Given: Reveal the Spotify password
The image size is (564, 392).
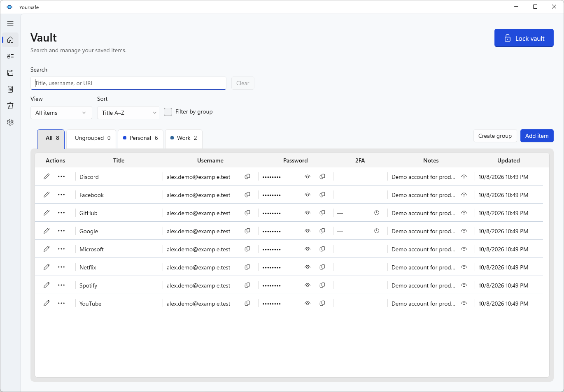Looking at the screenshot, I should [308, 285].
